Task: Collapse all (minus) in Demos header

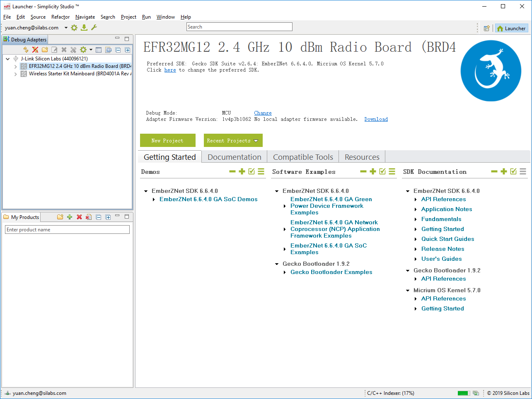Action: point(232,171)
